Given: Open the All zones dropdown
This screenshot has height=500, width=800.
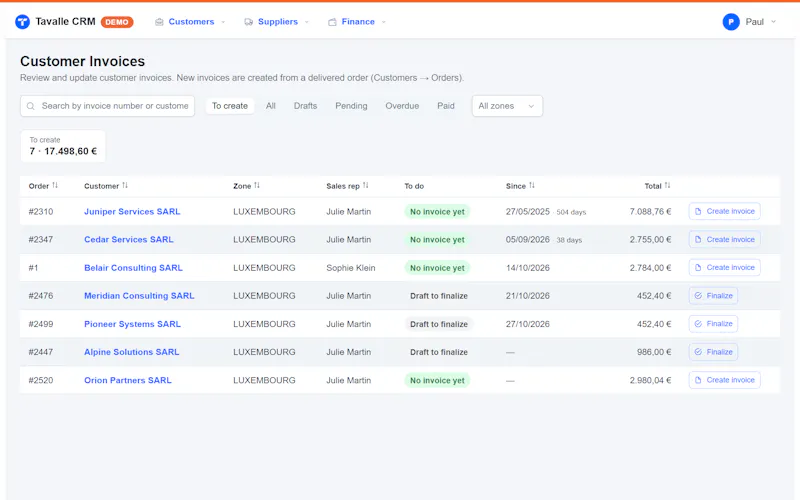Looking at the screenshot, I should (507, 106).
